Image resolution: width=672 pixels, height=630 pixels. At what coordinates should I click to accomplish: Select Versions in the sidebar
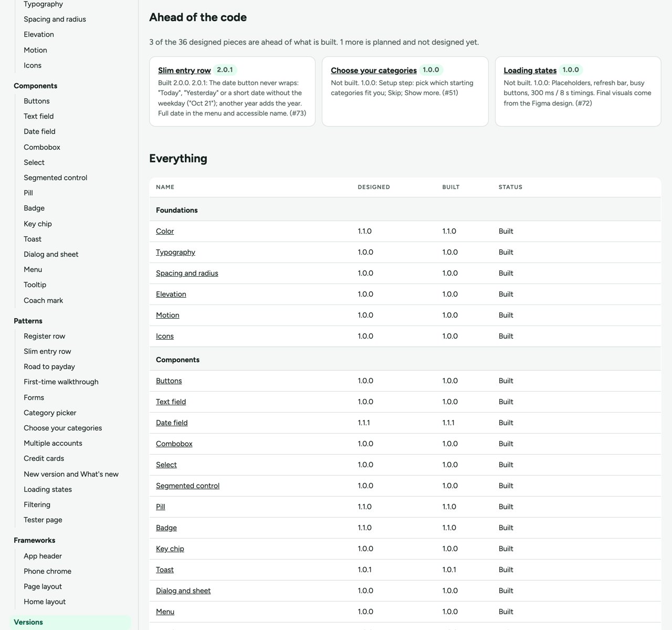(x=70, y=622)
